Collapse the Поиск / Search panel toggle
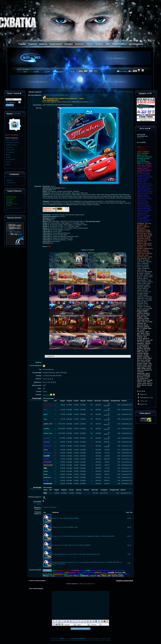The width and height of the screenshot is (161, 644). click(x=21, y=93)
